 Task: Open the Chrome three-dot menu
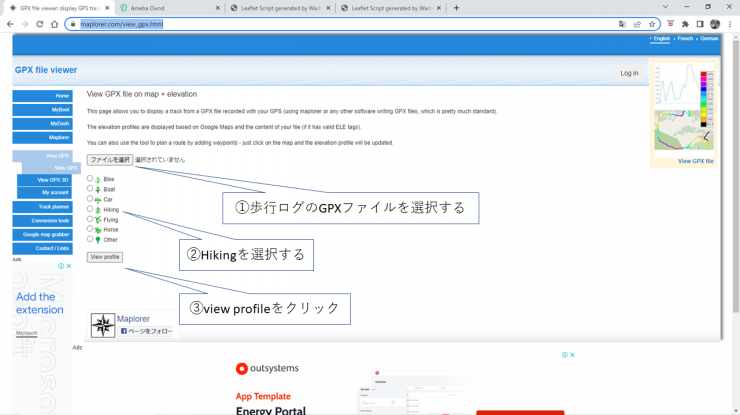[x=730, y=23]
